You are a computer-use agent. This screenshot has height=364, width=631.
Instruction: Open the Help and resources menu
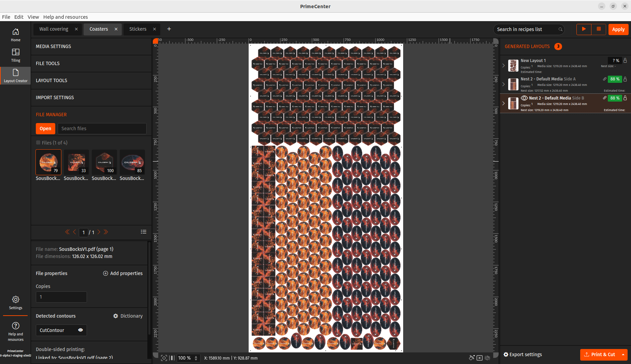click(65, 17)
